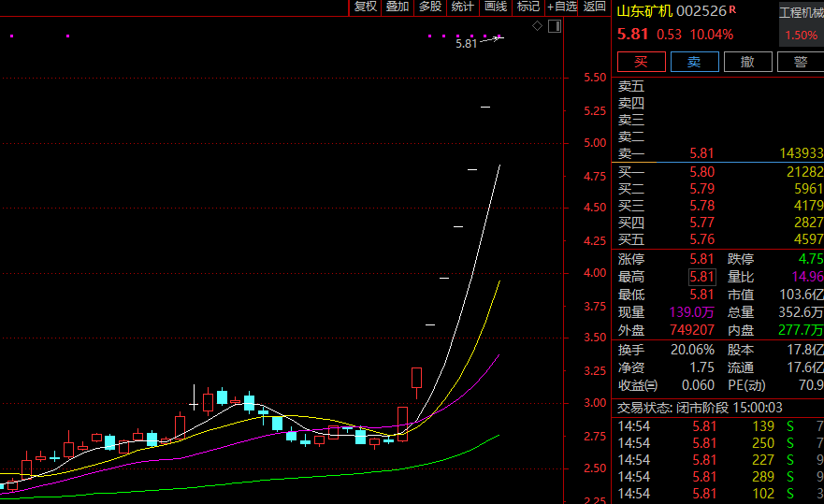Click the boxed 最高 value 5.81

coord(702,277)
